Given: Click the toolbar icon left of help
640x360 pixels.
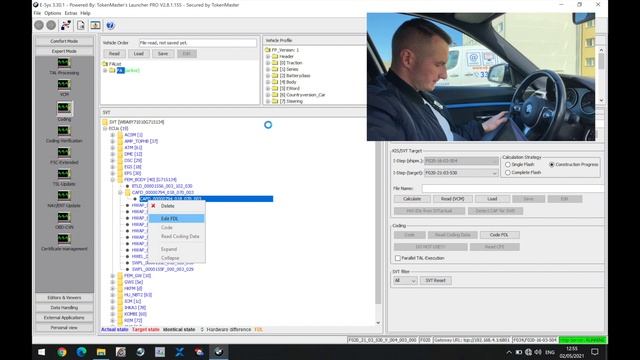Looking at the screenshot, I should pos(96,25).
